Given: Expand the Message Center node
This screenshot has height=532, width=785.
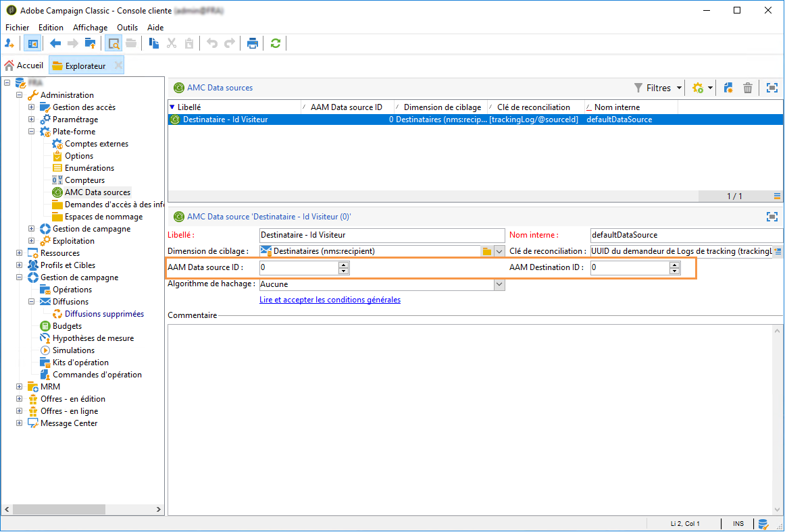Looking at the screenshot, I should tap(19, 423).
